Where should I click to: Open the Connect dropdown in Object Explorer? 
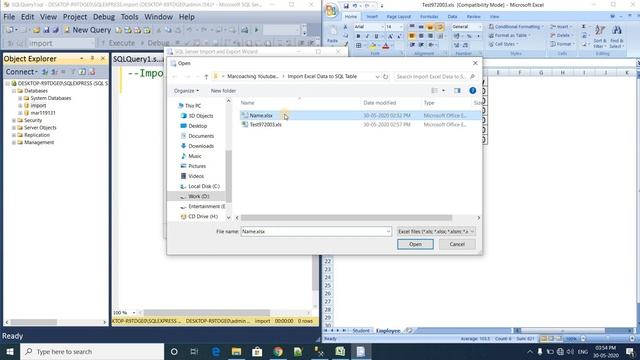pyautogui.click(x=21, y=72)
